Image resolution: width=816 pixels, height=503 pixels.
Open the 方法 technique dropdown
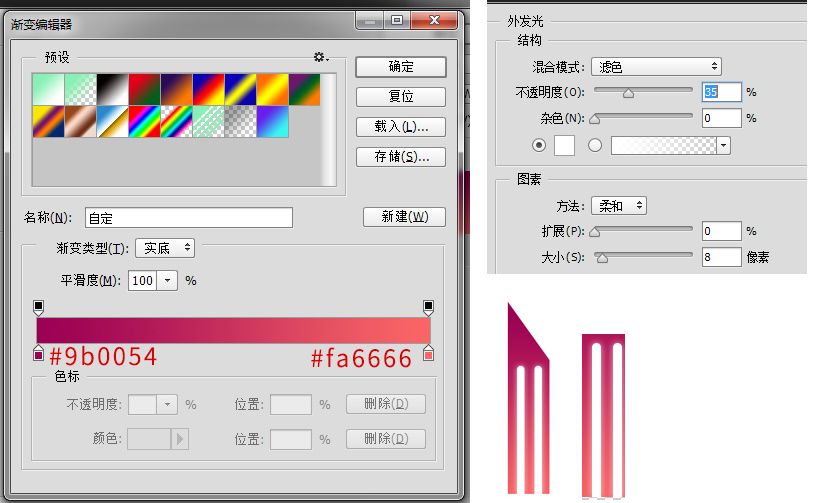click(x=619, y=206)
